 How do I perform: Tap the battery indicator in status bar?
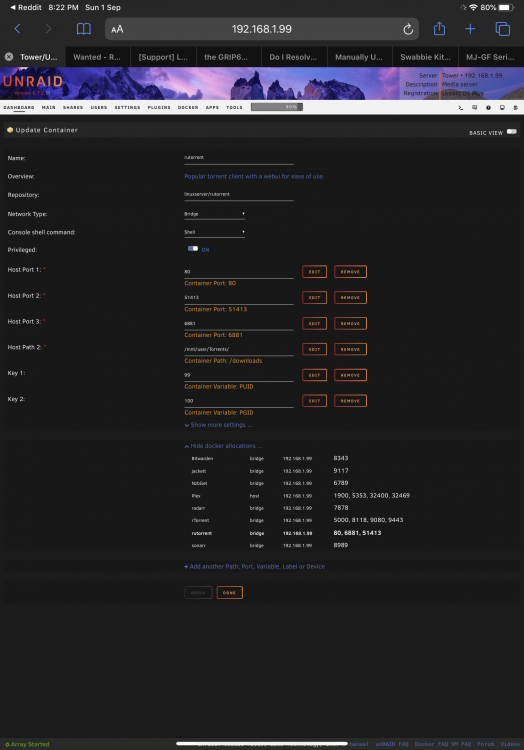(x=505, y=7)
